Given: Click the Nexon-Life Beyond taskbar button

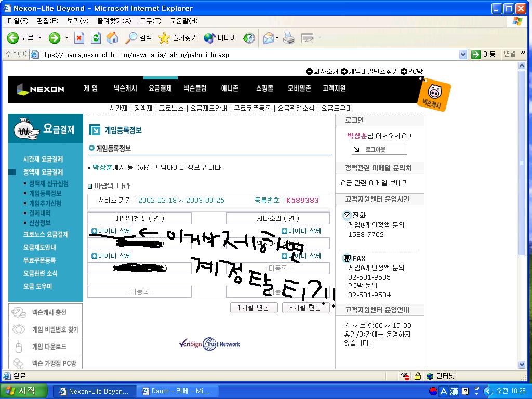Looking at the screenshot, I should tap(95, 391).
